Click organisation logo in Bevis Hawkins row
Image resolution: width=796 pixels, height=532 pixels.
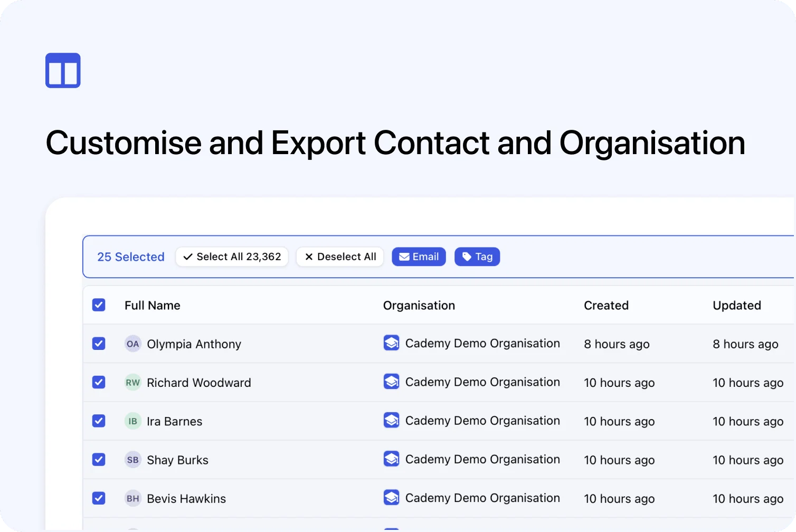[x=391, y=497]
